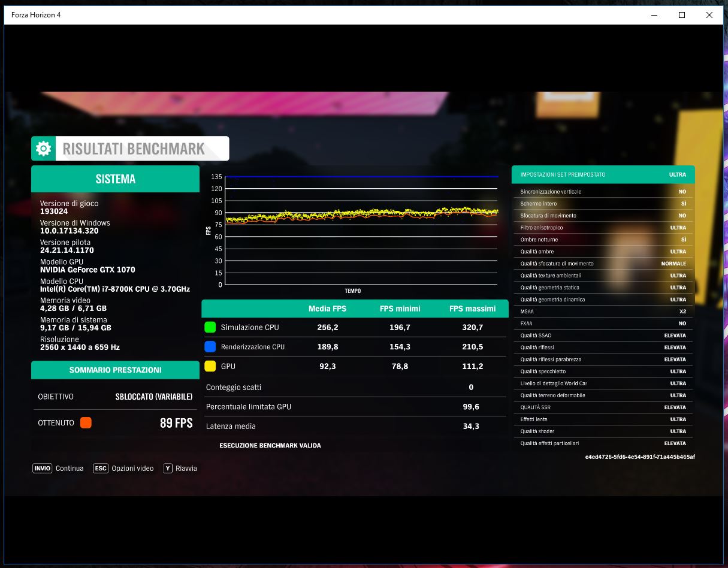Click the Y key icon to restart

168,468
